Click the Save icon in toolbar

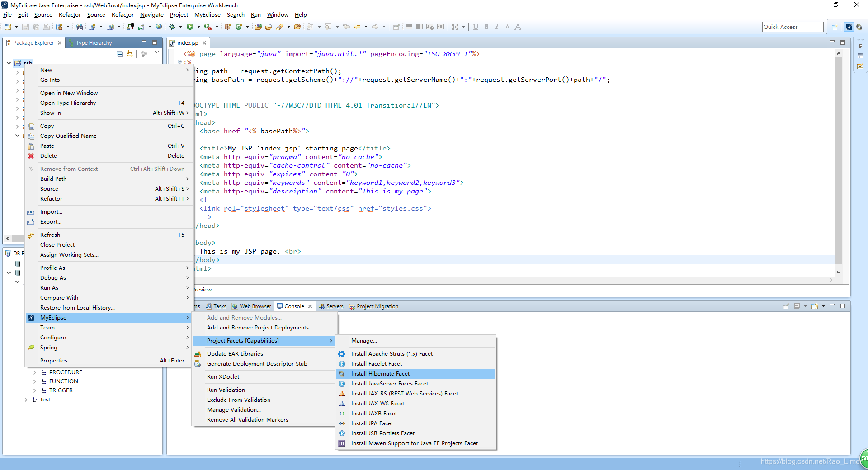point(25,27)
